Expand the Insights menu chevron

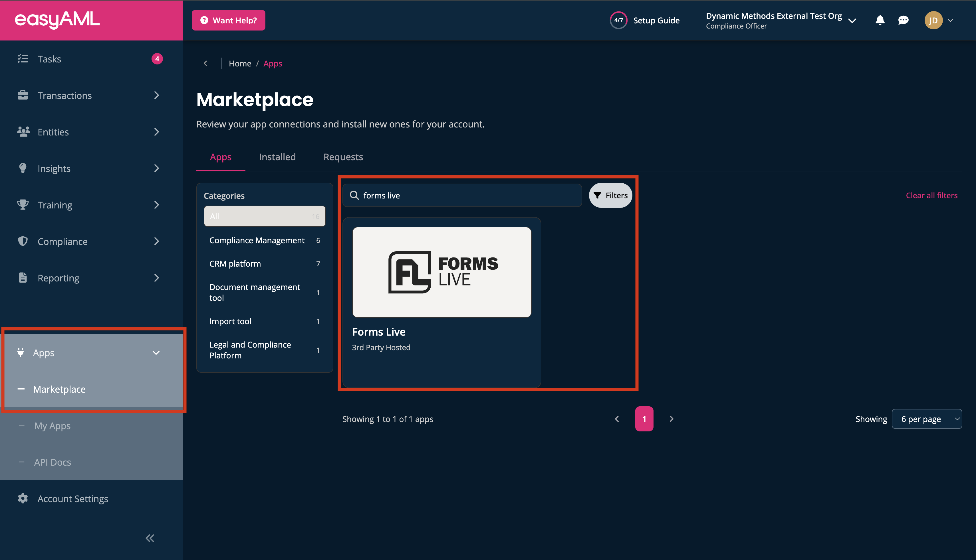(x=156, y=169)
